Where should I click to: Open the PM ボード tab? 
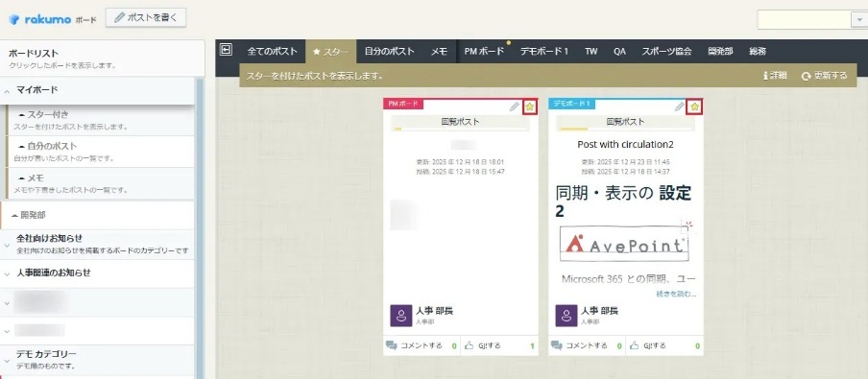click(x=484, y=51)
